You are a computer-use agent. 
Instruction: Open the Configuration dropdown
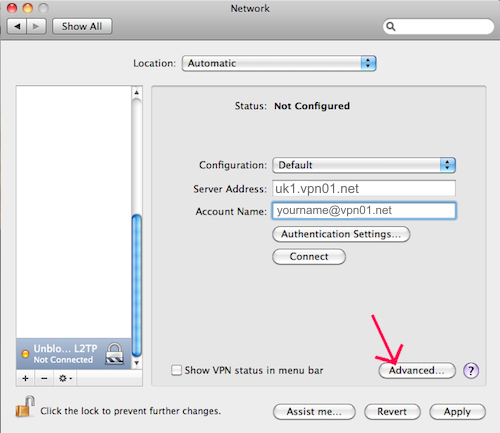tap(364, 165)
